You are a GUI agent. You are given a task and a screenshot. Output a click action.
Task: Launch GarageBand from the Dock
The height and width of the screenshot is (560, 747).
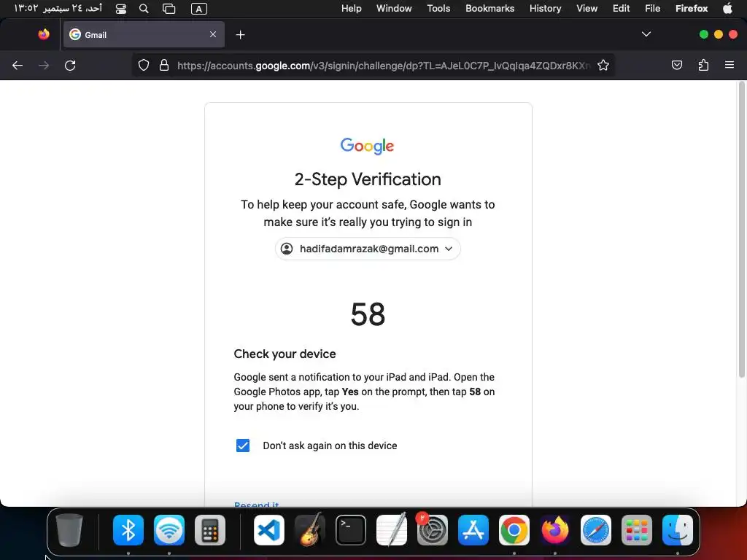click(310, 529)
